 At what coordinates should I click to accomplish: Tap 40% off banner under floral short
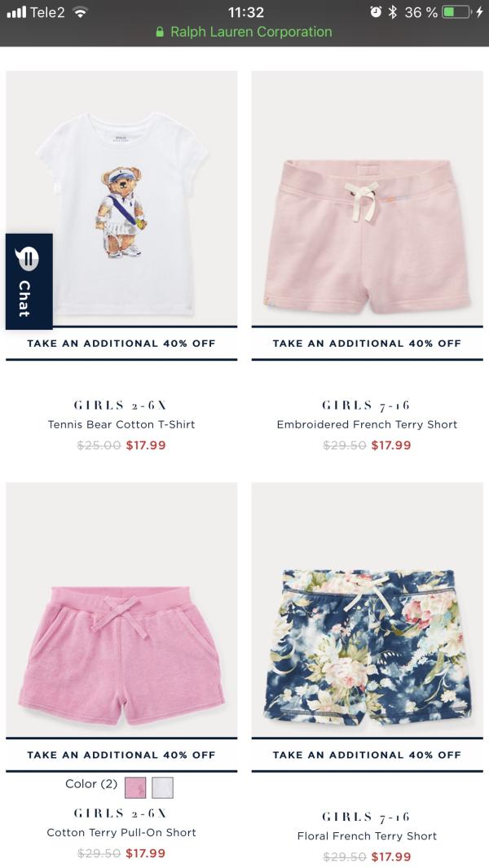(368, 755)
